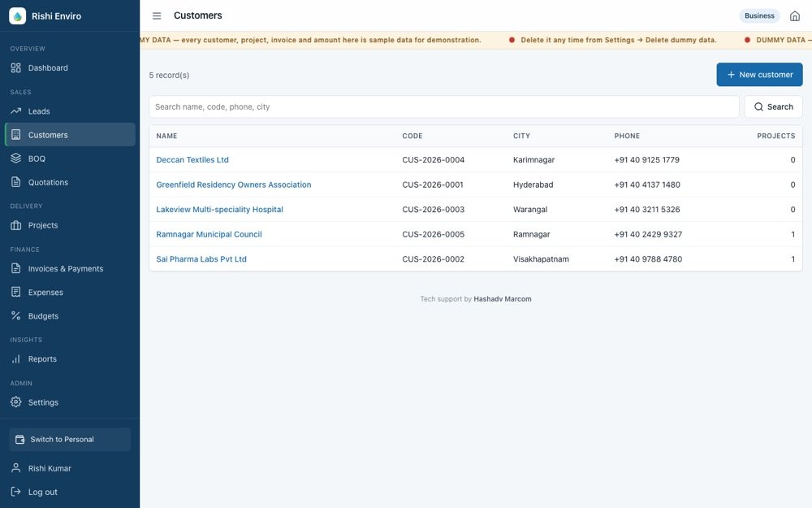Open Invoices & Payments menu item
This screenshot has width=812, height=508.
[70, 268]
